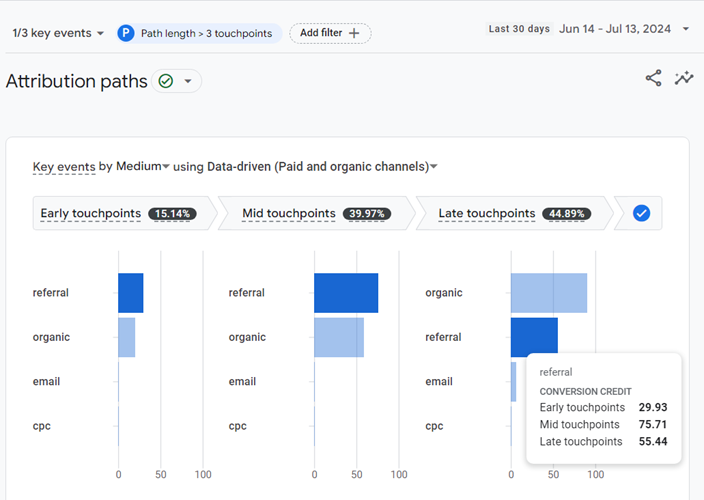Click the blue P path length icon

pos(126,33)
